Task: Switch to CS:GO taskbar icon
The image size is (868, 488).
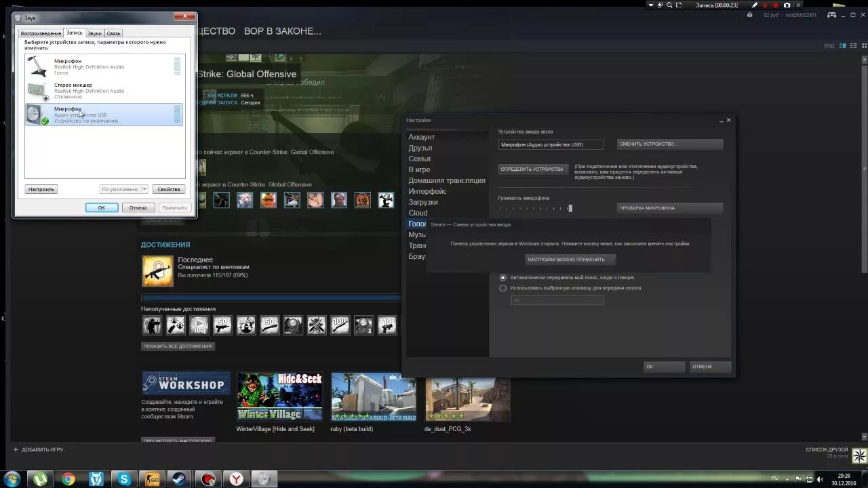Action: click(152, 479)
